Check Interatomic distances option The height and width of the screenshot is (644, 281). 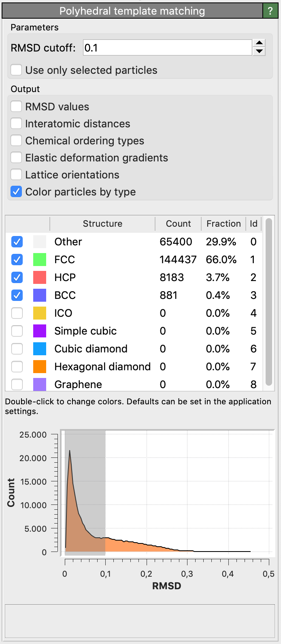click(x=16, y=124)
